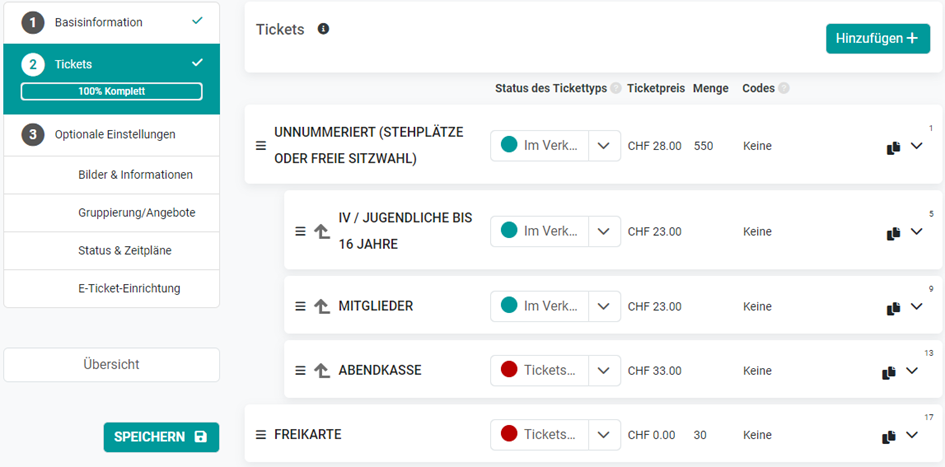Open status dropdown for UNNUMMERIERT ticket
Image resolution: width=945 pixels, height=467 pixels.
604,146
